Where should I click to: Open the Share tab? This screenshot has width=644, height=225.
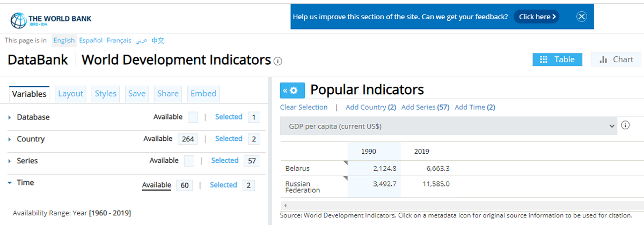(168, 94)
